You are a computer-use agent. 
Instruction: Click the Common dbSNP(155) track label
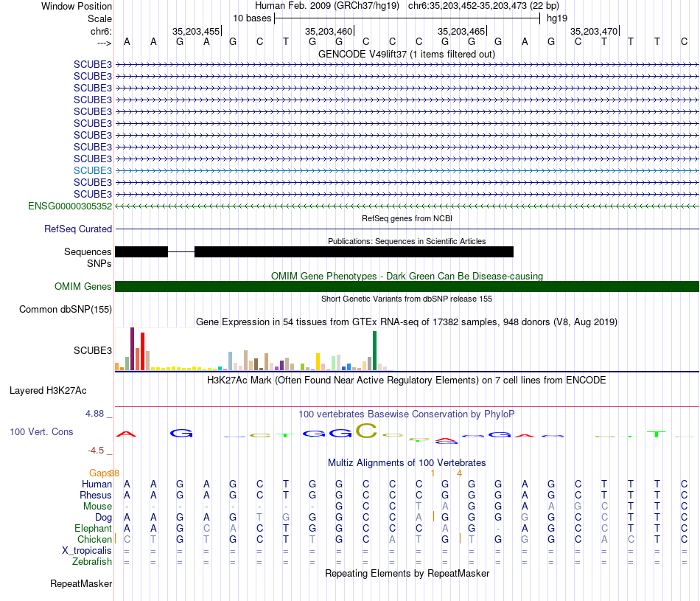66,309
